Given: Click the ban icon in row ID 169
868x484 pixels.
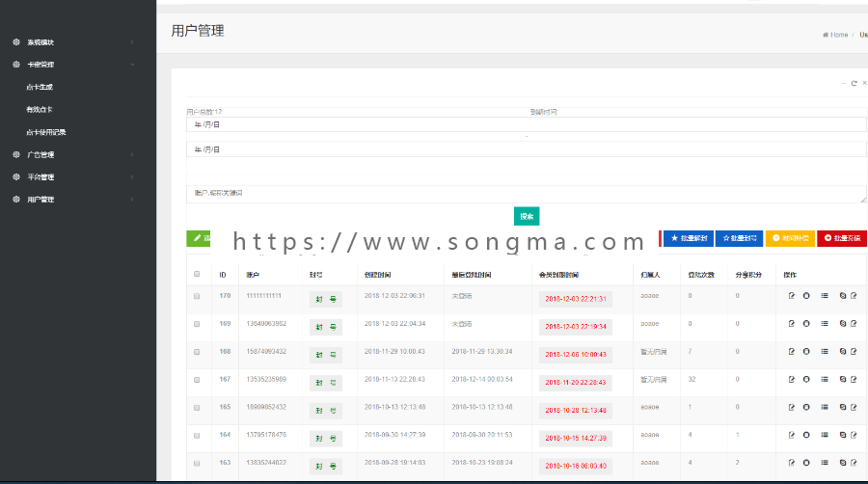Looking at the screenshot, I should [843, 324].
